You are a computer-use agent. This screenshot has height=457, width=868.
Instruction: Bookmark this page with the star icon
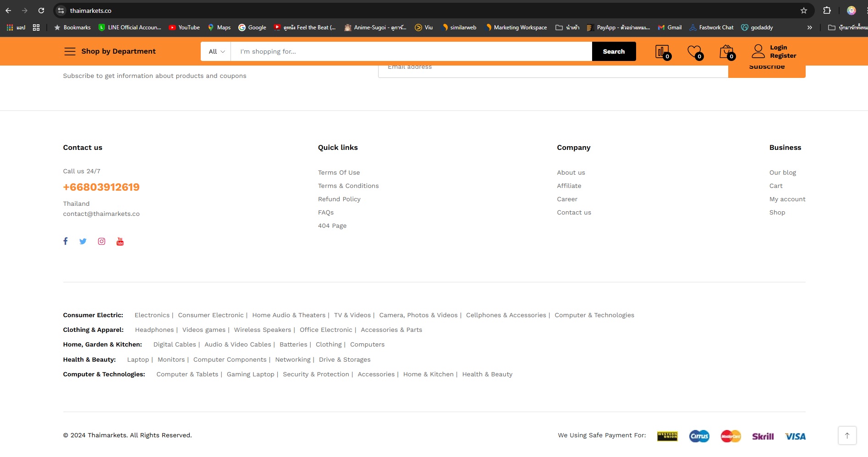803,11
